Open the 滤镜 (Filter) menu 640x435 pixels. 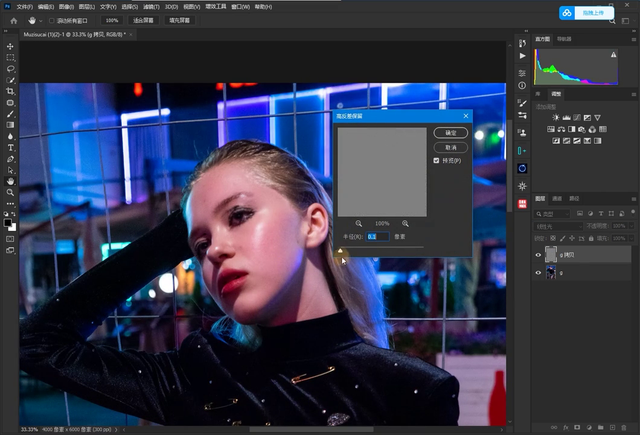pyautogui.click(x=149, y=6)
